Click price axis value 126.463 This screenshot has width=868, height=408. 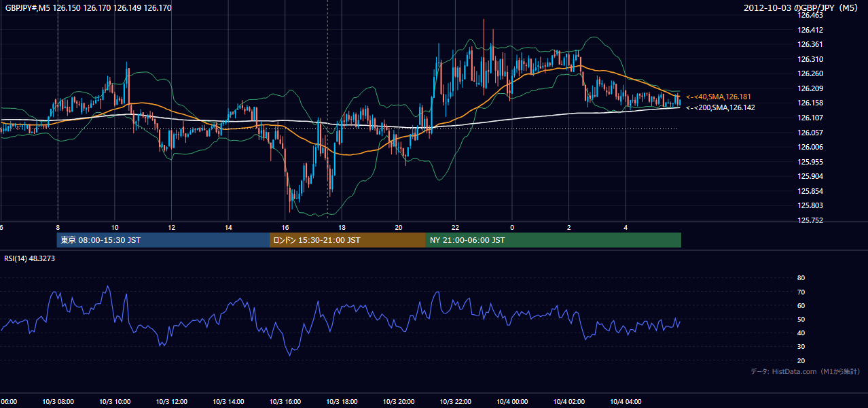811,15
